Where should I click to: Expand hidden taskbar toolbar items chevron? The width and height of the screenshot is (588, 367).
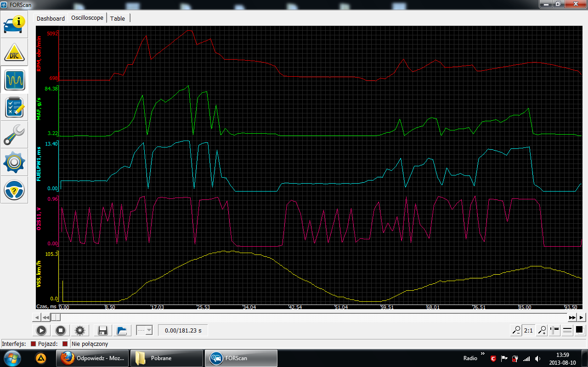(x=482, y=354)
